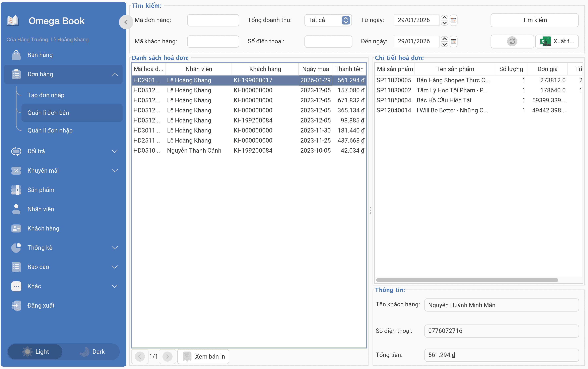Open Tạo đơn nhập menu item
588x369 pixels.
pyautogui.click(x=72, y=95)
